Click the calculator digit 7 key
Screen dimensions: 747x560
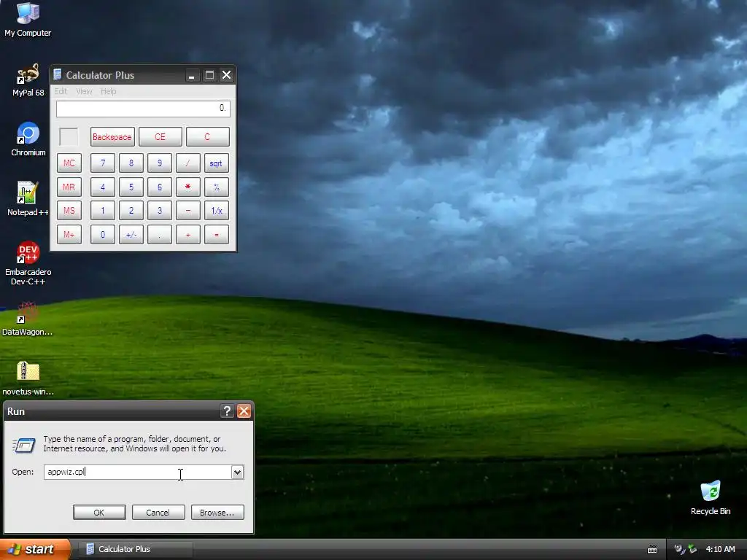102,163
